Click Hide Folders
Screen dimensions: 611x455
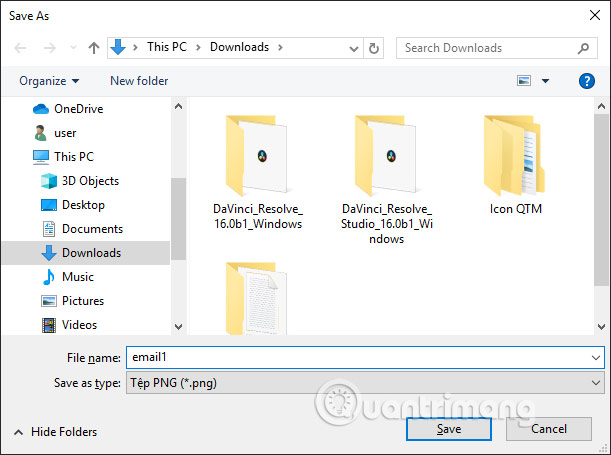[56, 432]
